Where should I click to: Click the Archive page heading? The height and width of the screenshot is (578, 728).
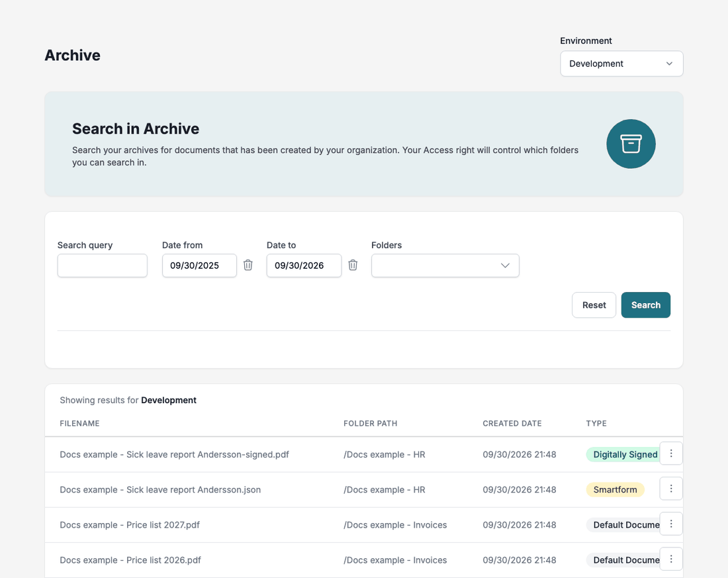72,56
